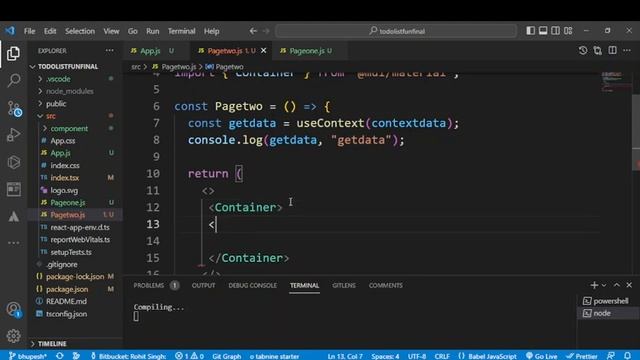Viewport: 640px width, 360px height.
Task: Open the Accounts menu icon
Action: [13, 309]
